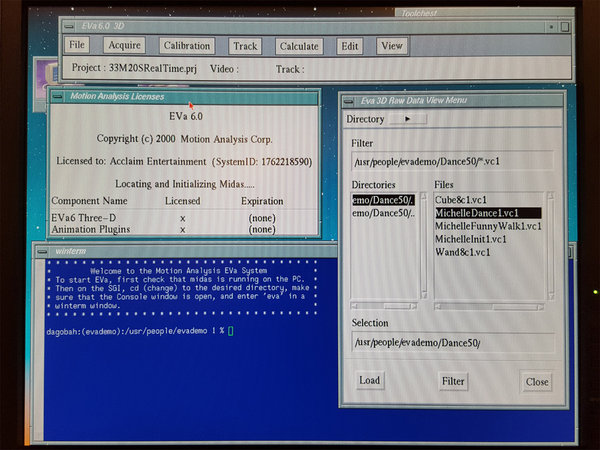
Task: Maximize the EVa 6.0 3D window
Action: click(x=565, y=27)
